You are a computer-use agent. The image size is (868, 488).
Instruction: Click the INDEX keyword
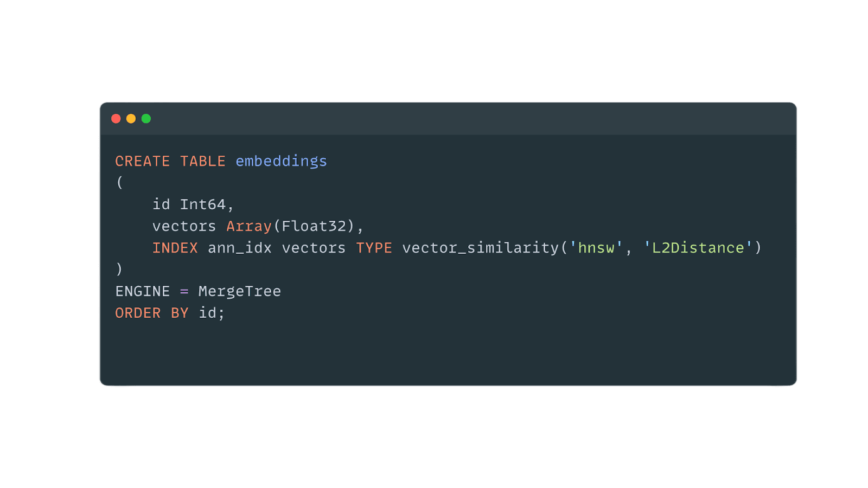click(x=175, y=248)
